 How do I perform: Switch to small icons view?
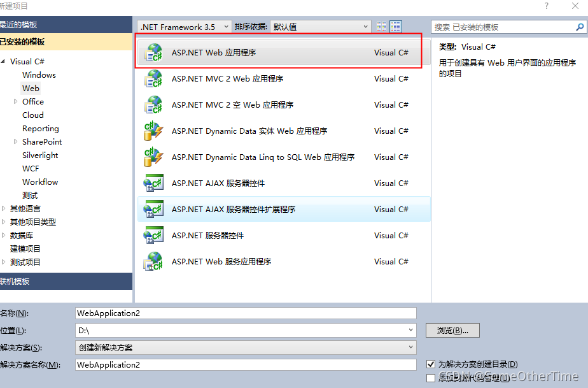pyautogui.click(x=381, y=27)
